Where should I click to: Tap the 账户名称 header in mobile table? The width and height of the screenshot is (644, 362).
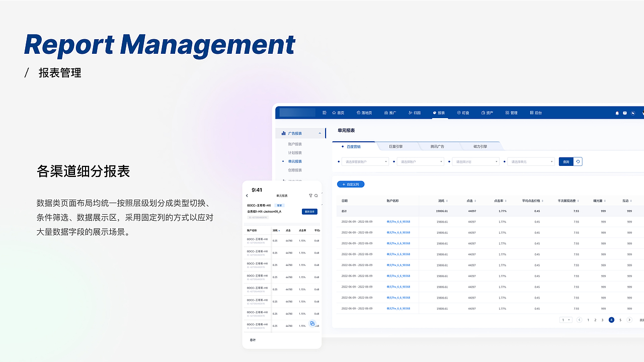pyautogui.click(x=252, y=230)
